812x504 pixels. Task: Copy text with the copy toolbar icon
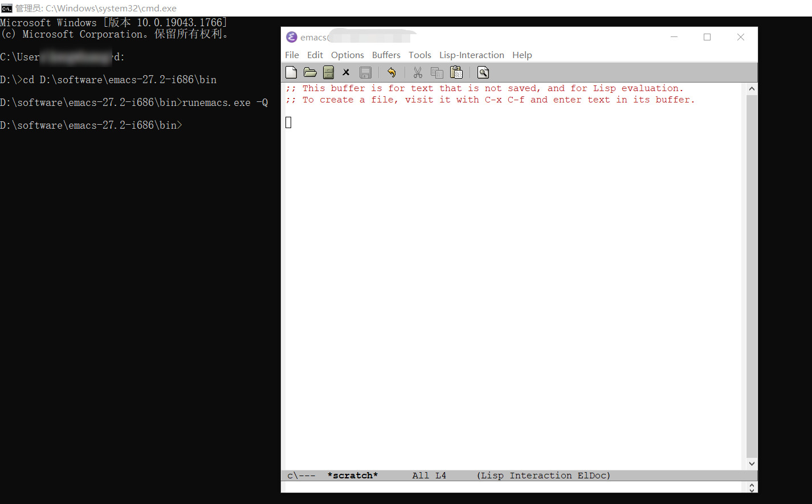(x=436, y=72)
